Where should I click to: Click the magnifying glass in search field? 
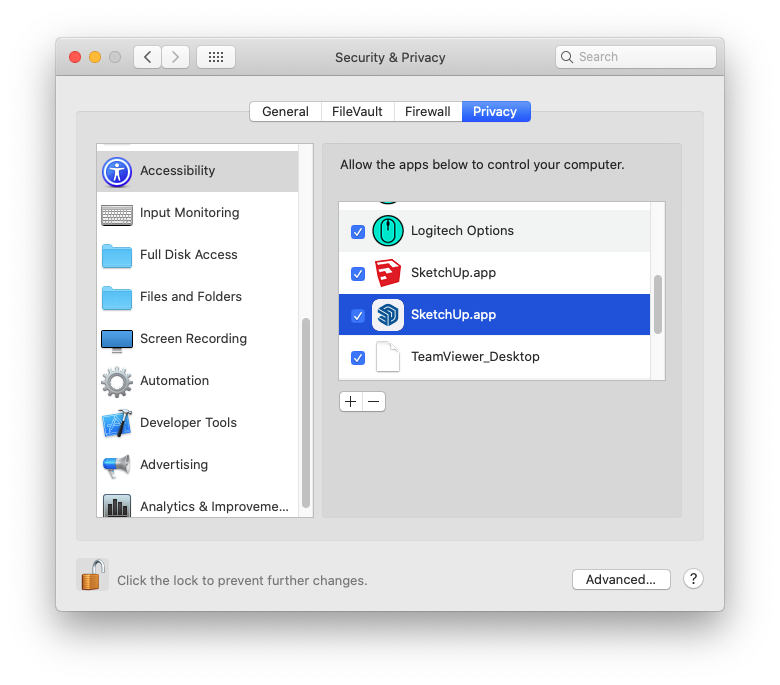click(x=567, y=57)
